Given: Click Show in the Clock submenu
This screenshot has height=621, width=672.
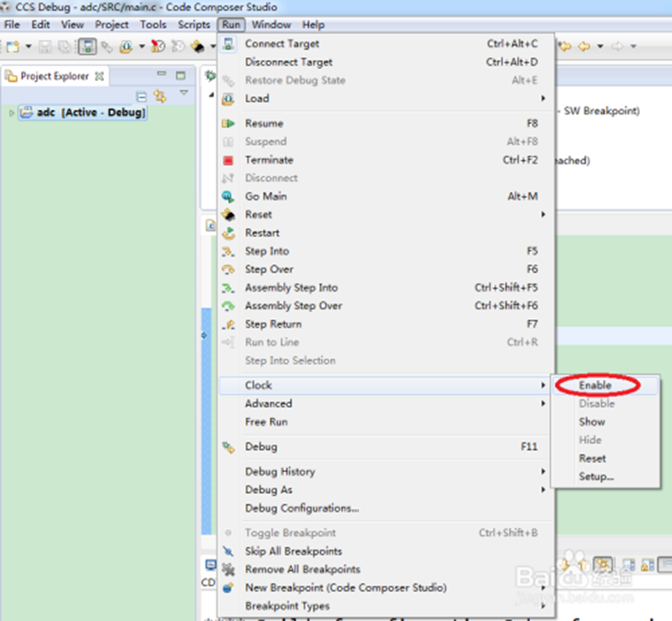Looking at the screenshot, I should [606, 422].
